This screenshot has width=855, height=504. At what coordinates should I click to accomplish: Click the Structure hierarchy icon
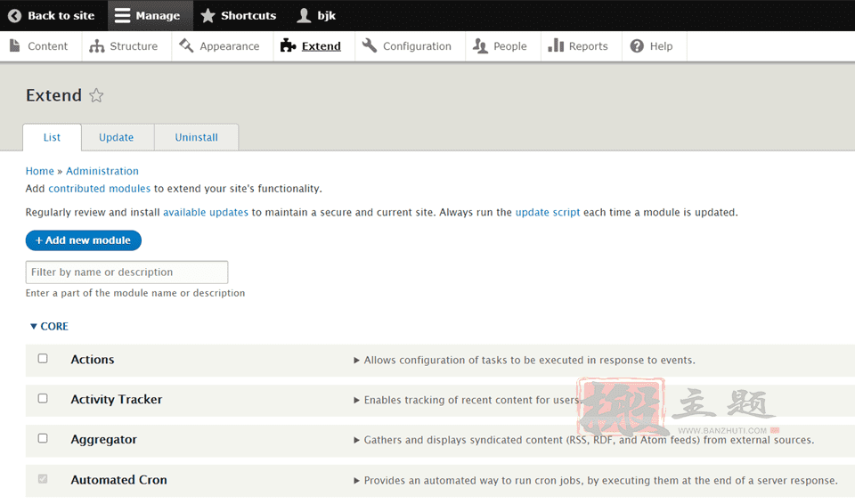click(x=96, y=46)
